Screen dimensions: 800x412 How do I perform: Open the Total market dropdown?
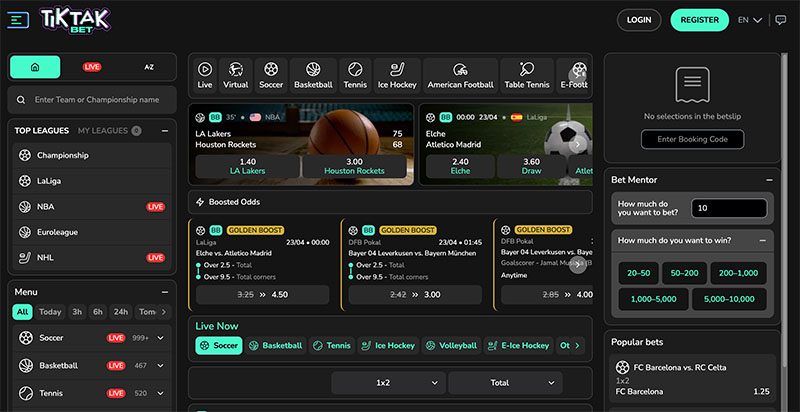pos(506,383)
